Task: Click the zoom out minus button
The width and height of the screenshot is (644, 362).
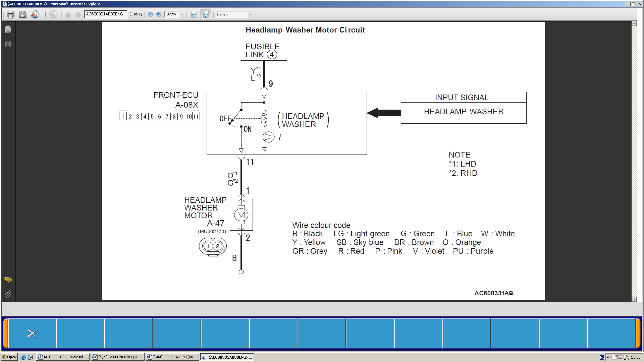Action: point(150,14)
